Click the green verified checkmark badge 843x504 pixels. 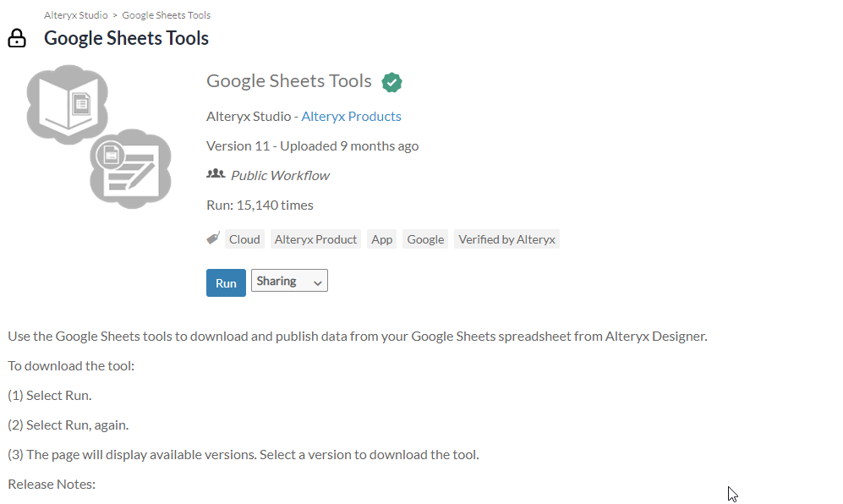(x=391, y=82)
